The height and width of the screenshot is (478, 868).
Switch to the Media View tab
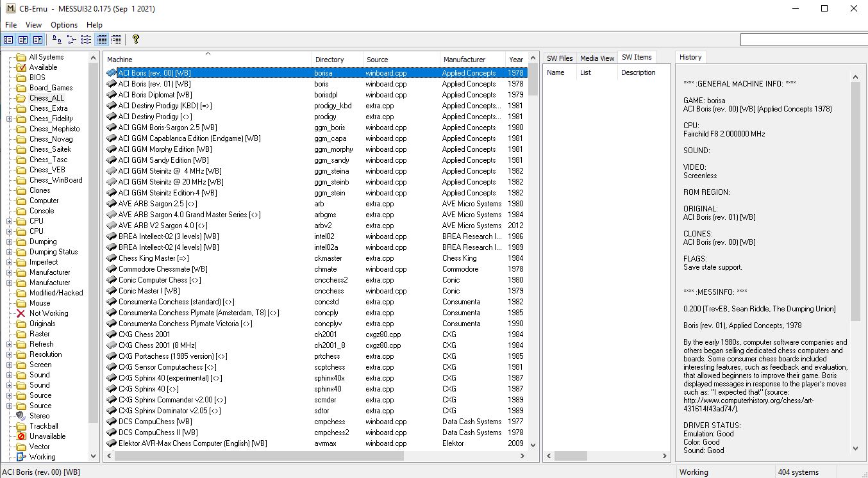tap(597, 58)
